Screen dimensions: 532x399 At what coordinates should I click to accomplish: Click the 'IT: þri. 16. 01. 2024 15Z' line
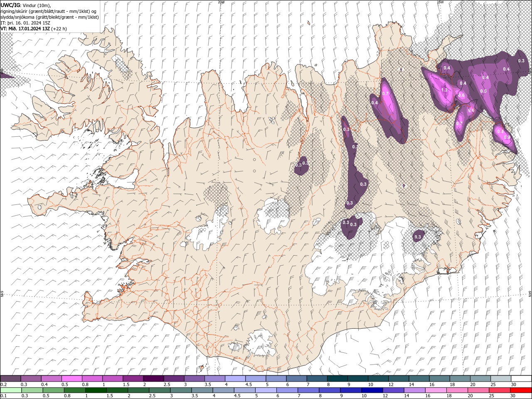tap(25, 23)
